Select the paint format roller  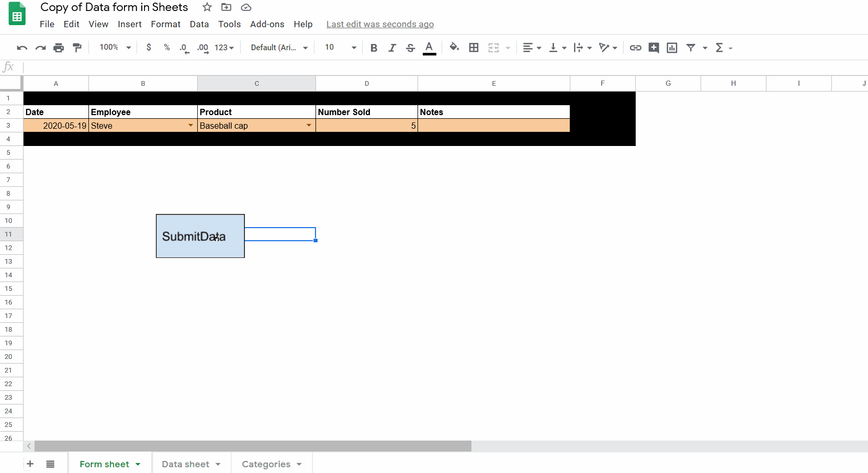77,48
